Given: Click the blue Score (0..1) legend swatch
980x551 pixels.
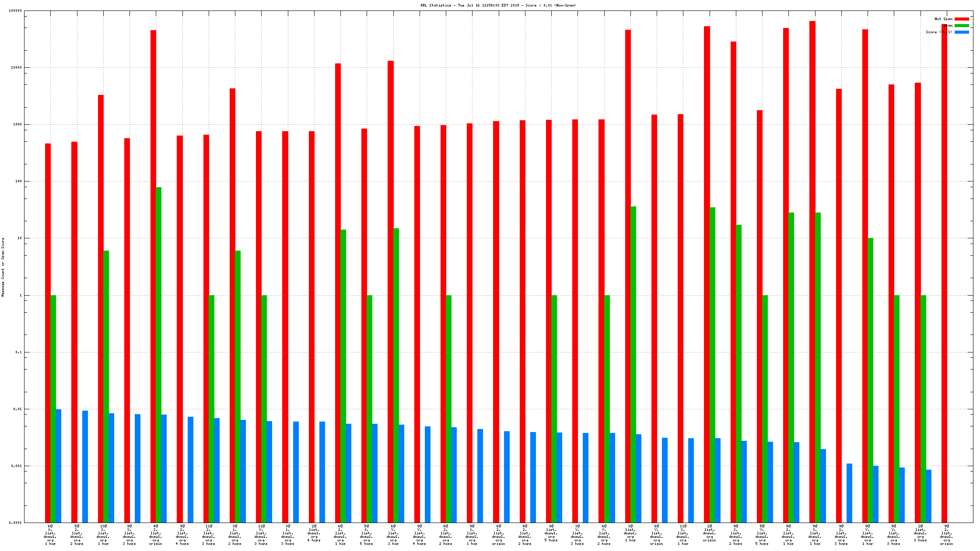Looking at the screenshot, I should click(962, 32).
